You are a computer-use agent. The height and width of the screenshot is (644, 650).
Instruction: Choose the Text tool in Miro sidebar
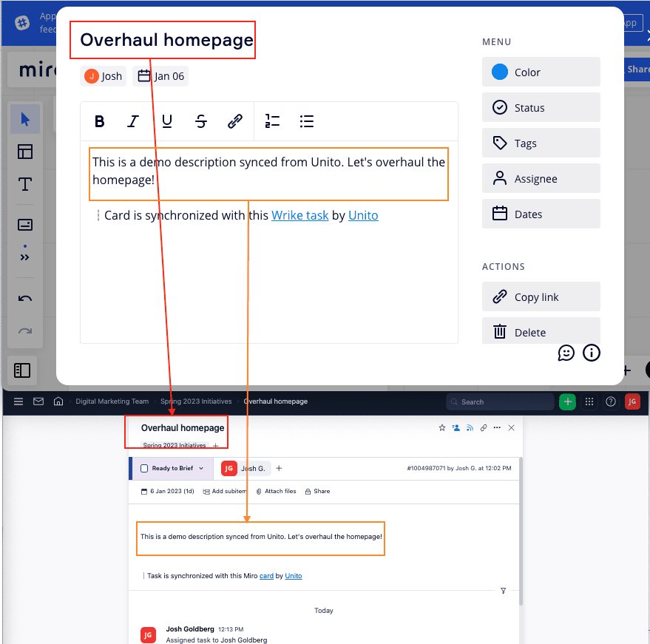[25, 184]
